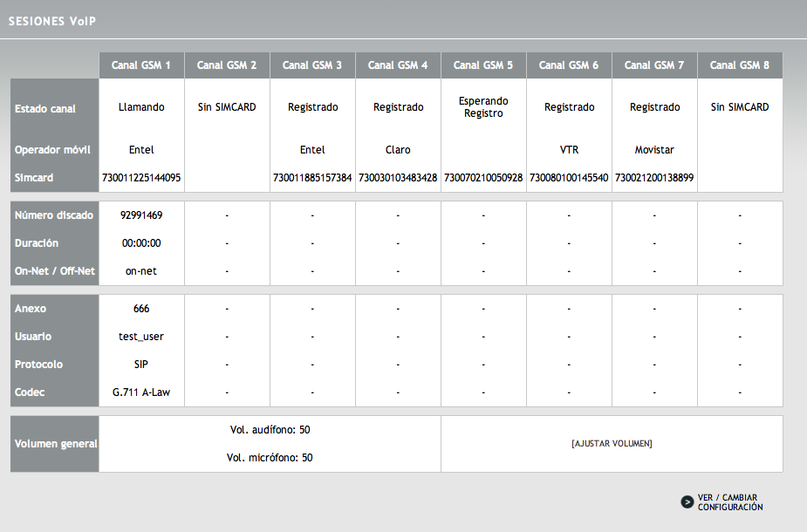
Task: Select the Canal GSM 4 column header
Action: [397, 65]
